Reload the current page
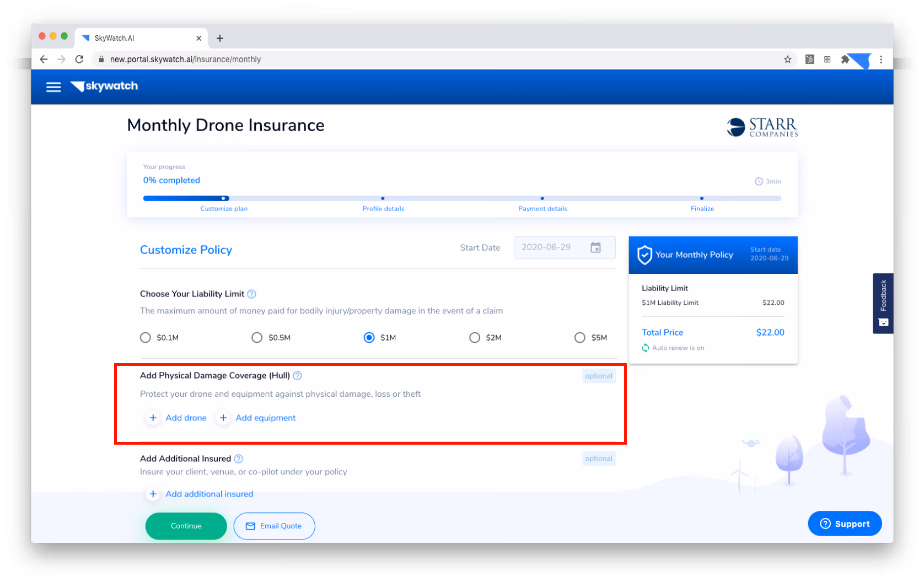 click(x=79, y=60)
